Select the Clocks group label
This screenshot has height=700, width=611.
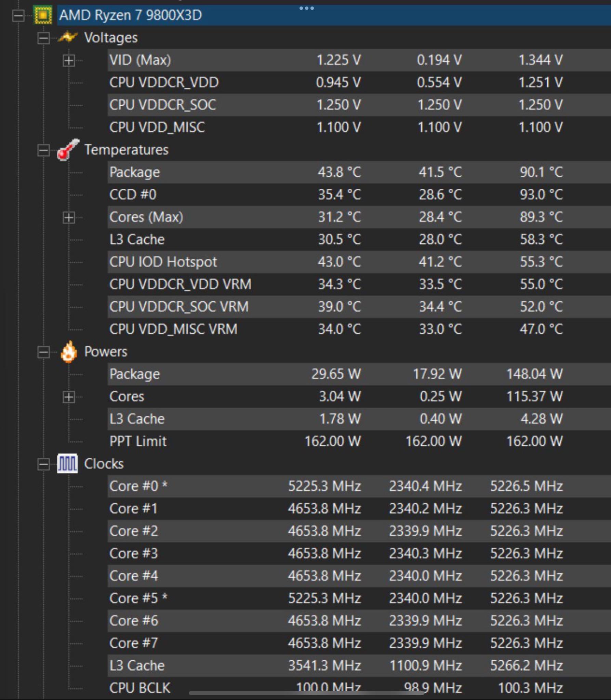point(104,463)
